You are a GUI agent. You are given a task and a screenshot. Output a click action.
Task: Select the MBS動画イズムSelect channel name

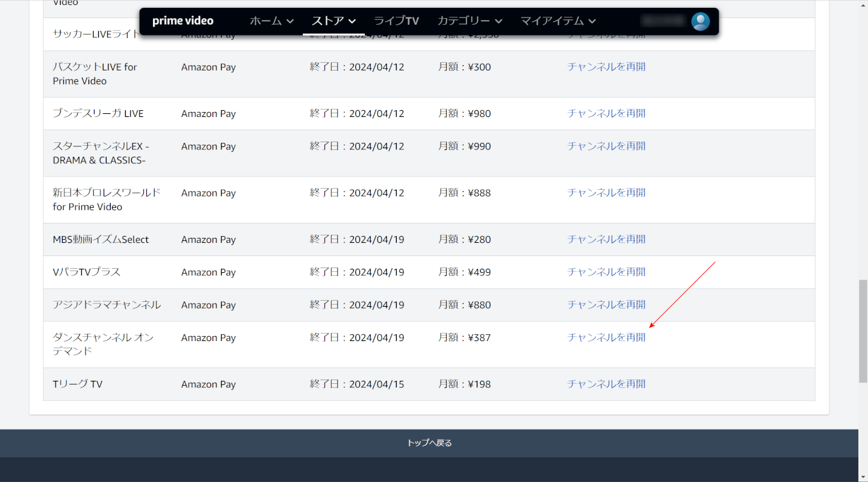pos(101,240)
